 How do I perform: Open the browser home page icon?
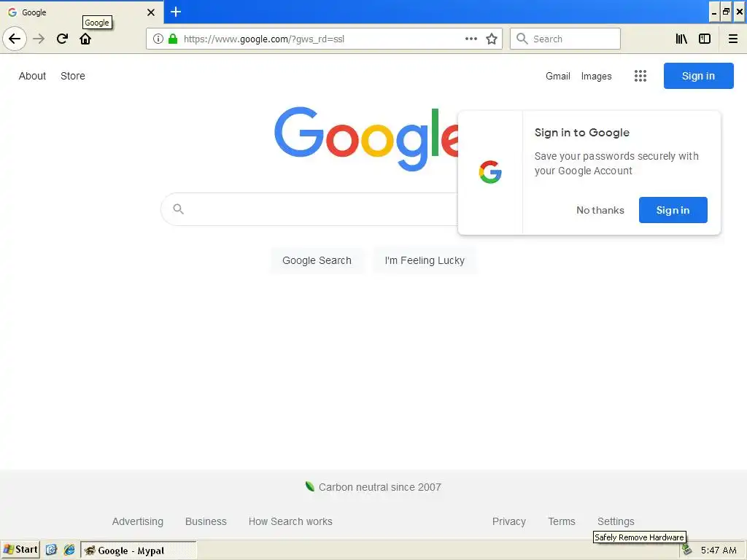pos(85,39)
